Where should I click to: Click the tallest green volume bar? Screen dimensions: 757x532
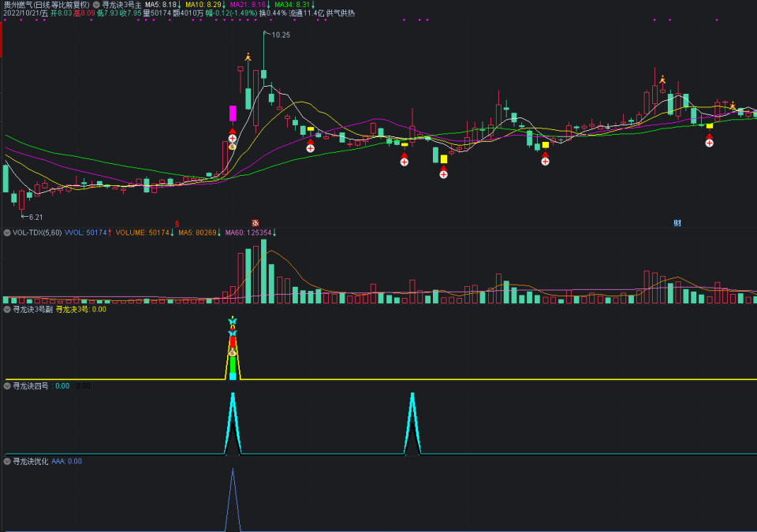[263, 271]
